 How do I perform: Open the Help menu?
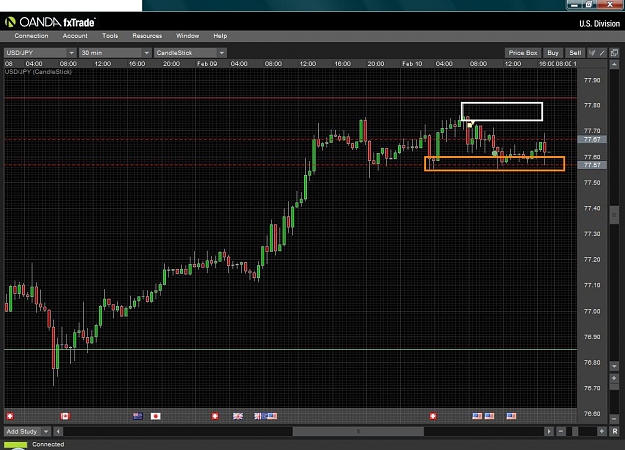220,36
